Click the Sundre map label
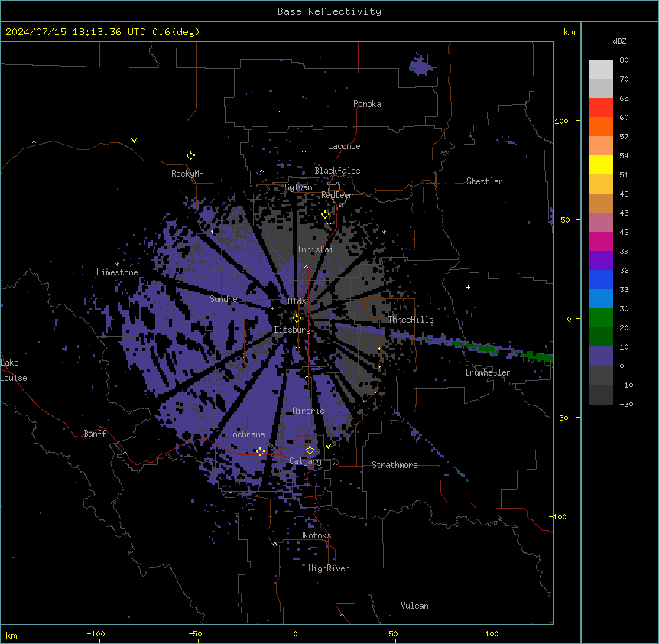The height and width of the screenshot is (644, 659). (223, 299)
